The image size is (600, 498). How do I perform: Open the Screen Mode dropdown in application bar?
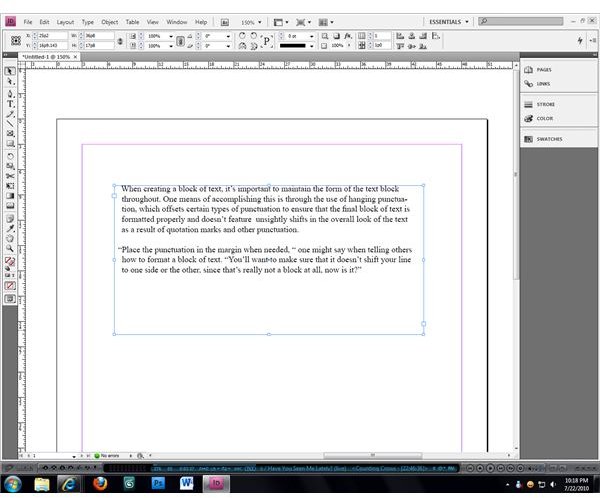pos(304,22)
